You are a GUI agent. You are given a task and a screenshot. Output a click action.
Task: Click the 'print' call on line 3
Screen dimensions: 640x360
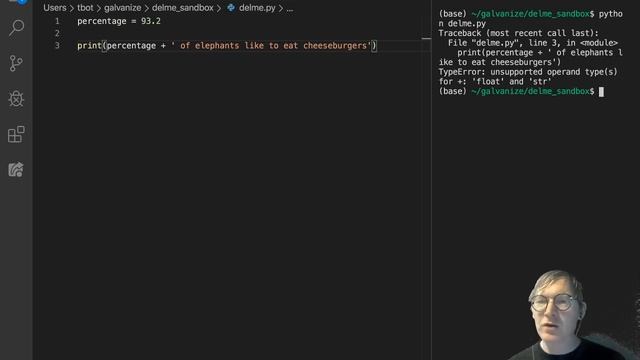click(89, 46)
